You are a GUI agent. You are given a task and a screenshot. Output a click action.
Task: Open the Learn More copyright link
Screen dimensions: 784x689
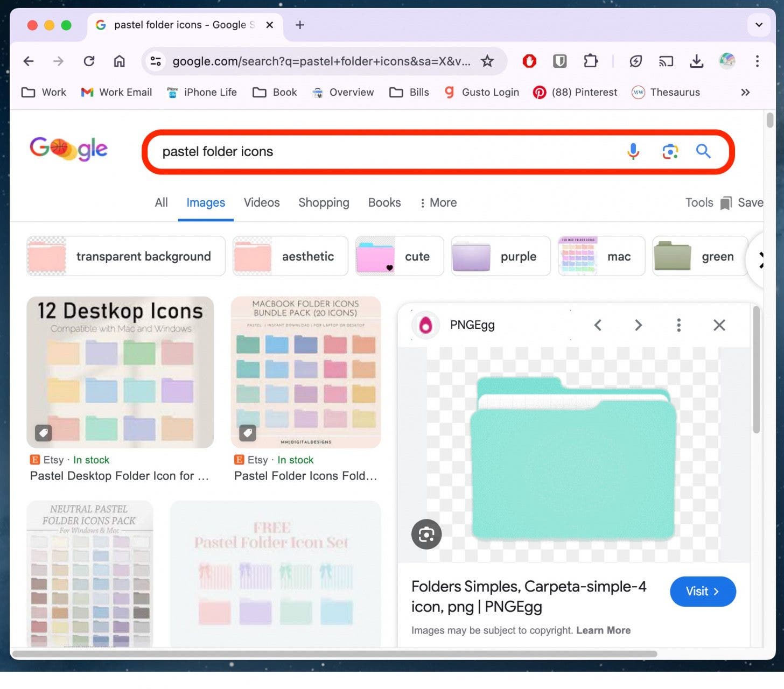603,630
